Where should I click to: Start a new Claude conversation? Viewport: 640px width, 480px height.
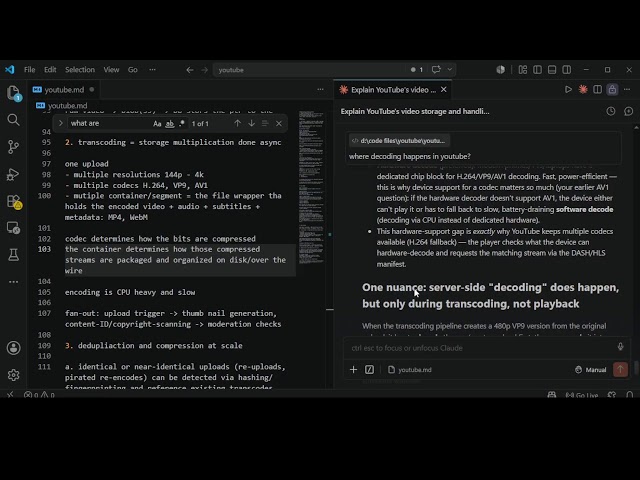coord(629,111)
